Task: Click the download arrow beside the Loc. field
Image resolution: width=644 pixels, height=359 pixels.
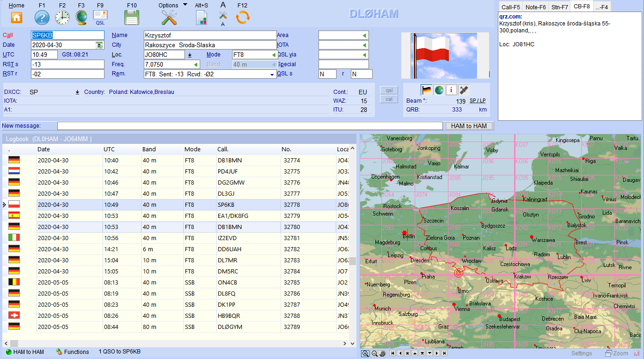Action: point(190,55)
